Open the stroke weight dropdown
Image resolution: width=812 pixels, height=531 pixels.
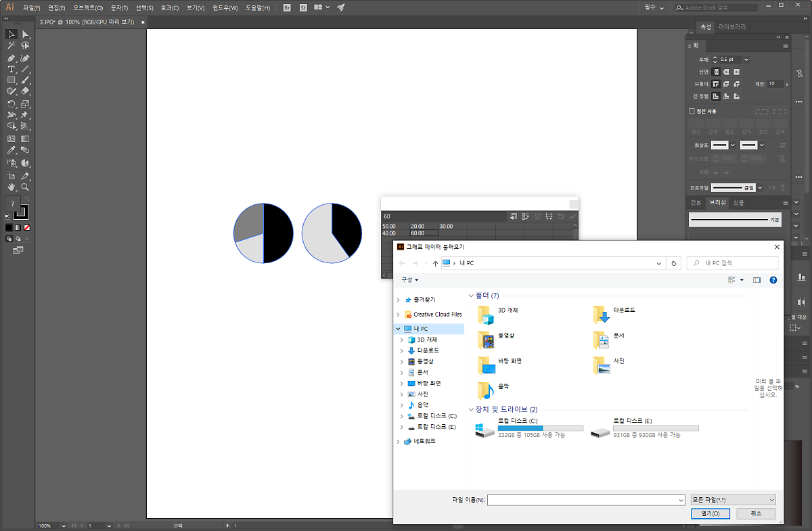[x=746, y=60]
